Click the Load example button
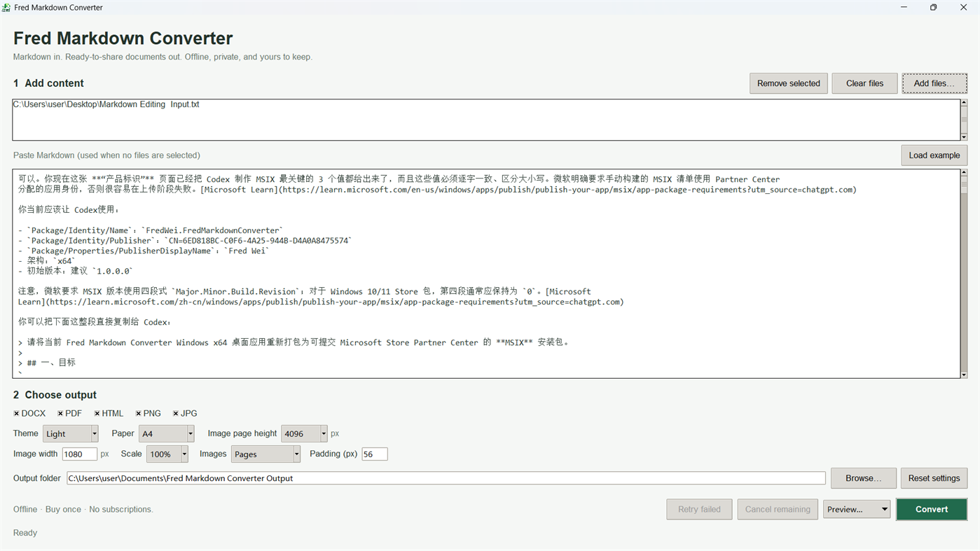The width and height of the screenshot is (980, 551). click(x=934, y=155)
